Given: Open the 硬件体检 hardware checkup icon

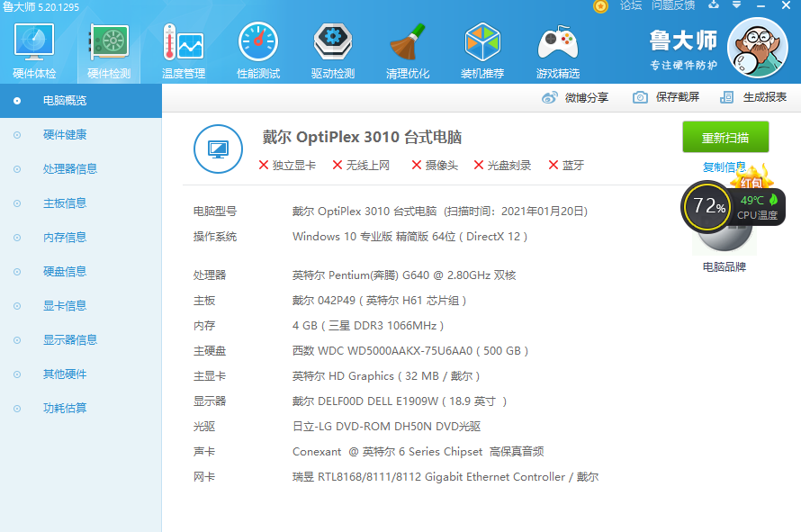Looking at the screenshot, I should click(x=34, y=51).
